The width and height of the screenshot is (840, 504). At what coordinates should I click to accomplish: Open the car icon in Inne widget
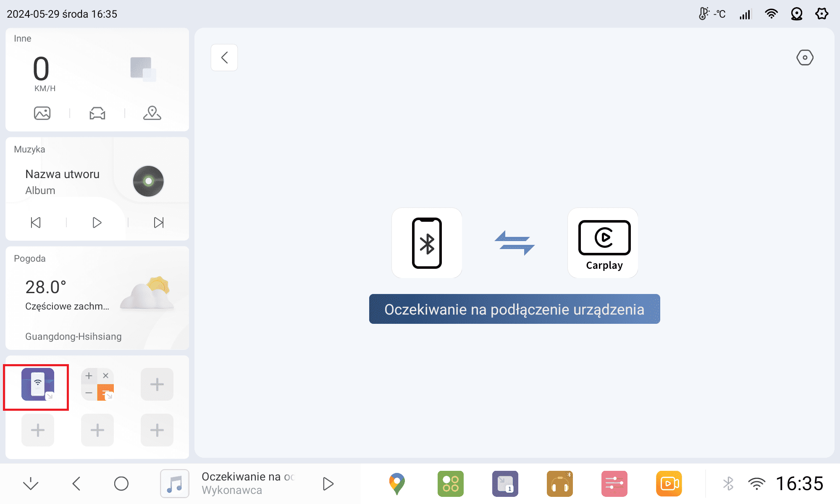pyautogui.click(x=97, y=113)
